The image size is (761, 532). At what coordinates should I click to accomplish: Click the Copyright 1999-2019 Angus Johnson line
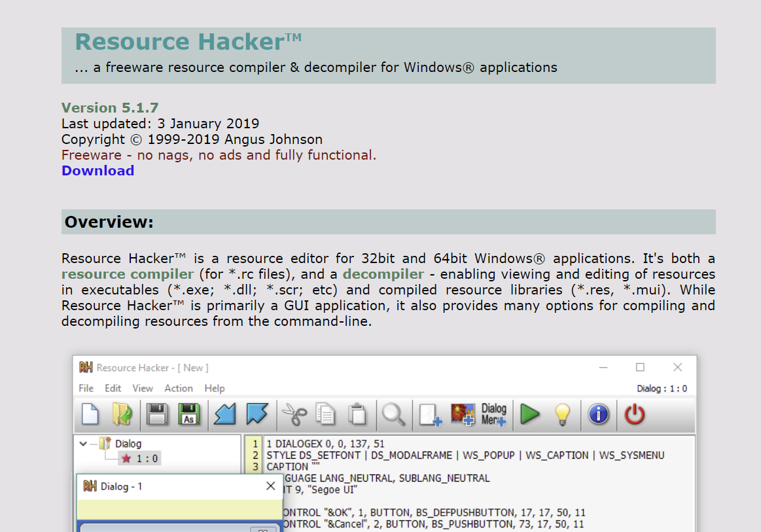click(x=192, y=139)
